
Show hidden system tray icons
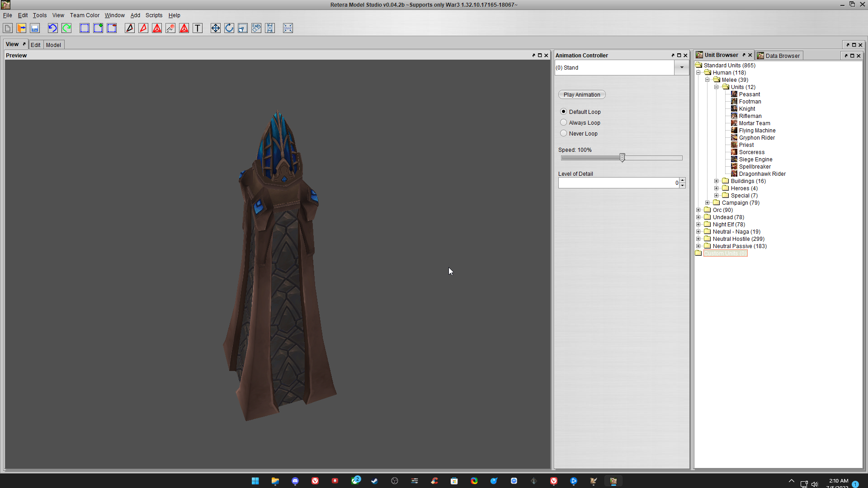(x=791, y=481)
